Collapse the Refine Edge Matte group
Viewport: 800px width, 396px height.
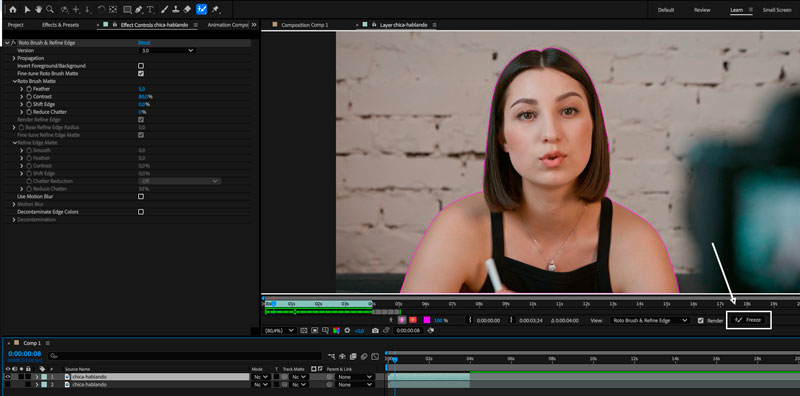click(14, 143)
